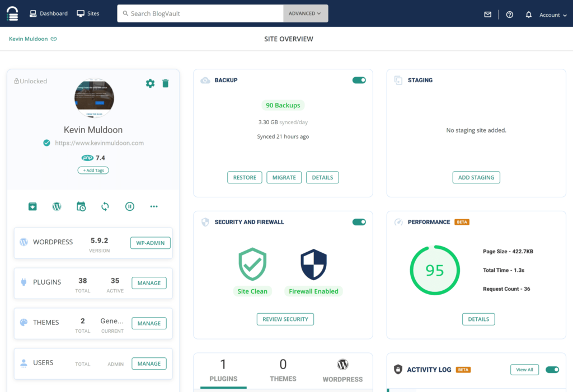Viewport: 573px width, 392px height.
Task: Open the notifications bell icon
Action: pyautogui.click(x=528, y=15)
